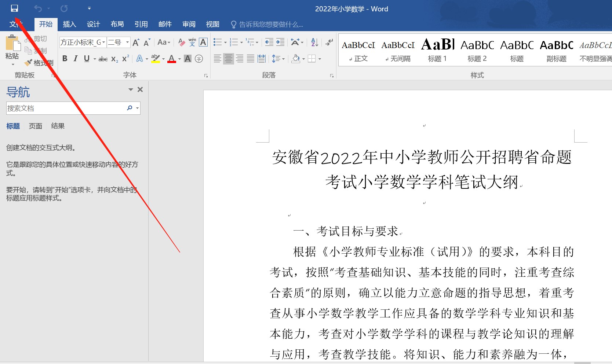Viewport: 612px width, 364px height.
Task: Click the enclosed character (字) icon
Action: point(199,59)
